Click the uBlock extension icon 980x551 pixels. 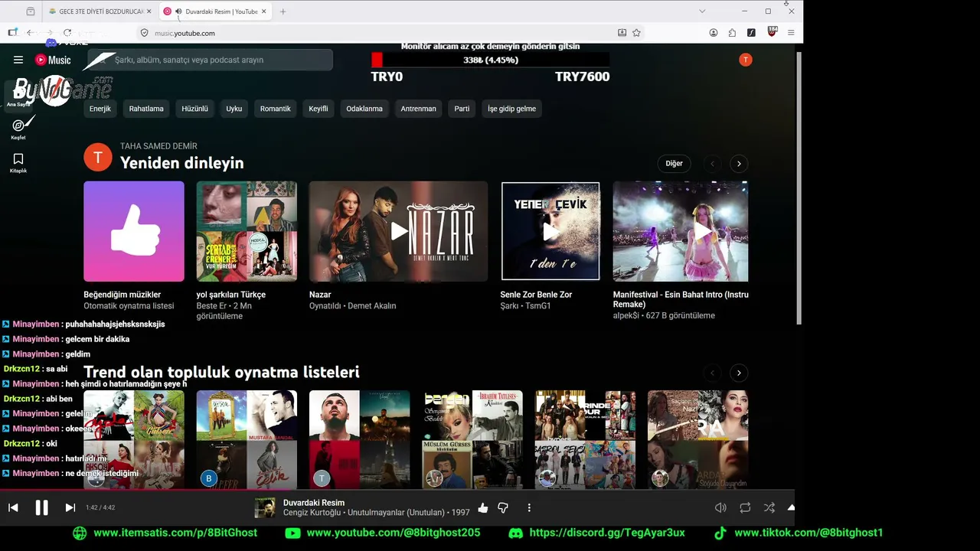[x=772, y=32]
